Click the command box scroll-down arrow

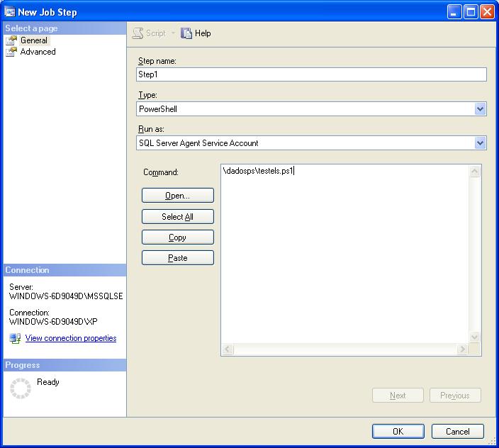tap(475, 337)
